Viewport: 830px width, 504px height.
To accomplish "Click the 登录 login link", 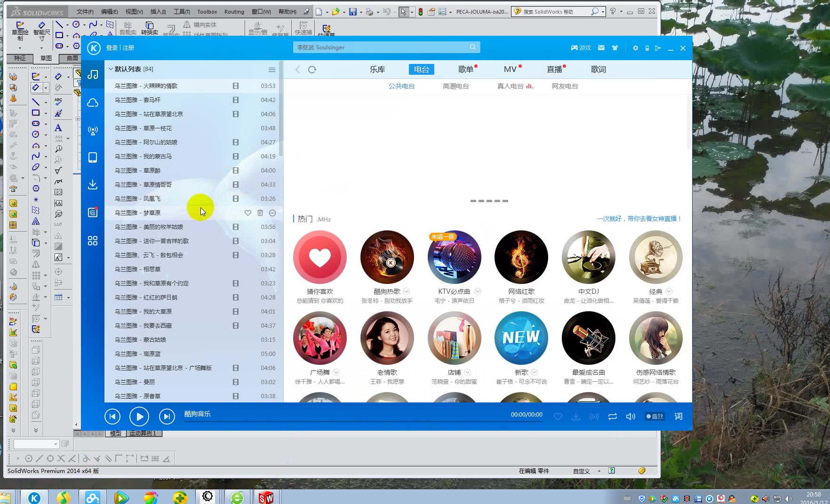I will pos(112,48).
